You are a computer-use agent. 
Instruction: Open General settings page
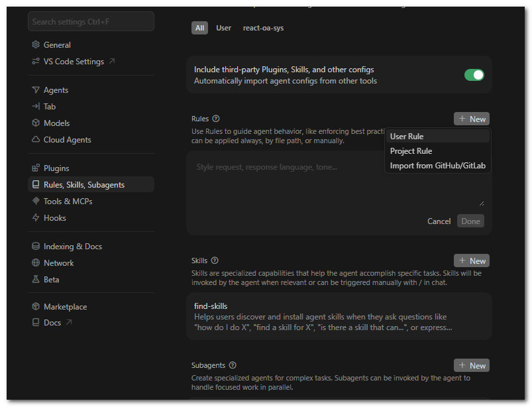91,44
